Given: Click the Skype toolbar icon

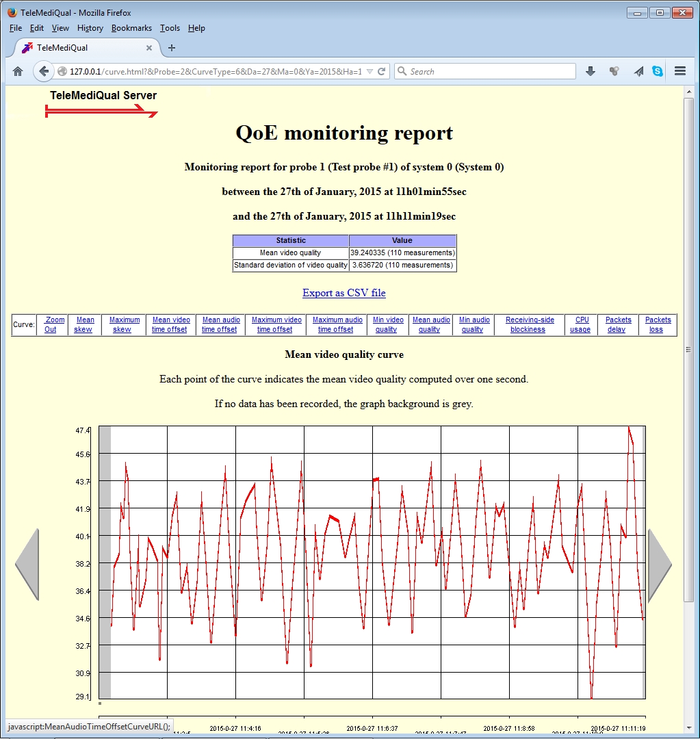Looking at the screenshot, I should click(658, 71).
